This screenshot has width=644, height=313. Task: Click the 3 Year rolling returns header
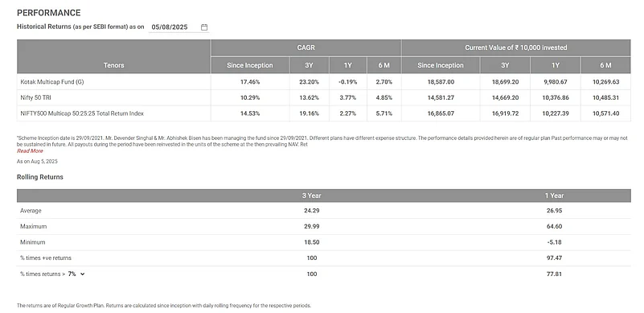point(312,196)
